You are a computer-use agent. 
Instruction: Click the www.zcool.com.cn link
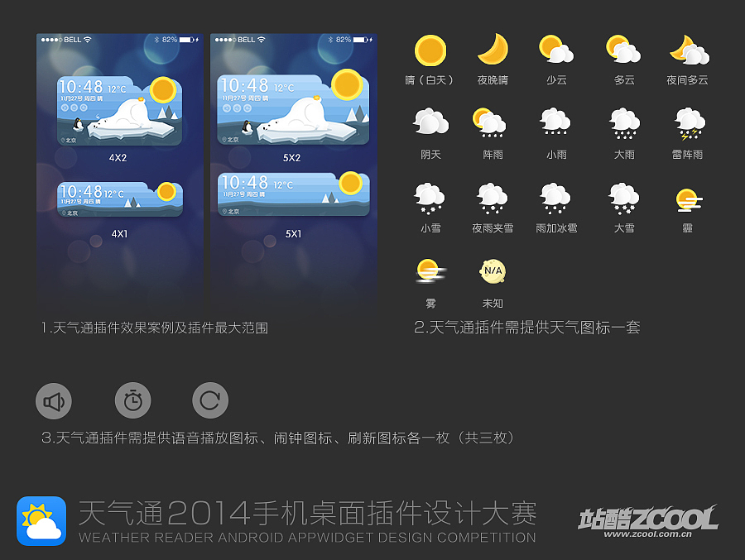648,534
